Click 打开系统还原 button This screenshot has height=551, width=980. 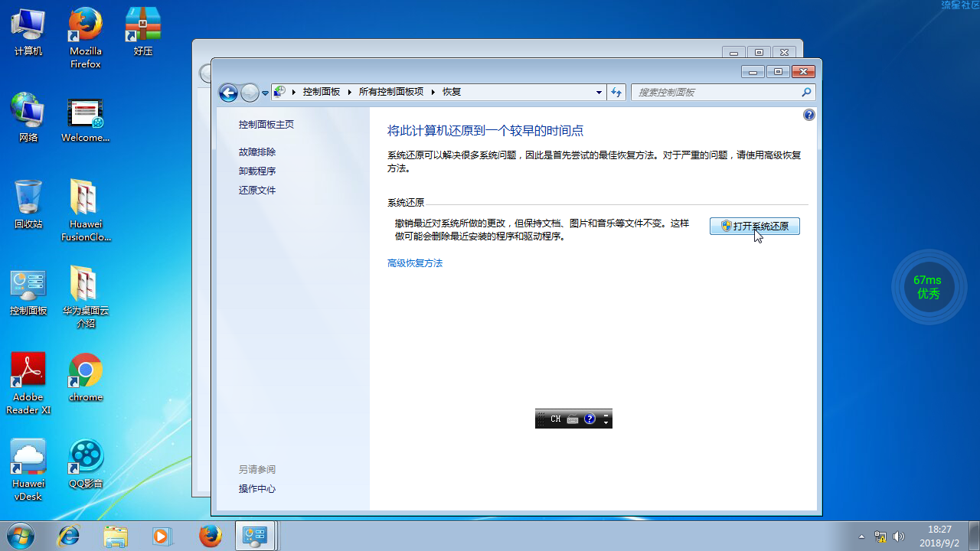[x=755, y=226]
